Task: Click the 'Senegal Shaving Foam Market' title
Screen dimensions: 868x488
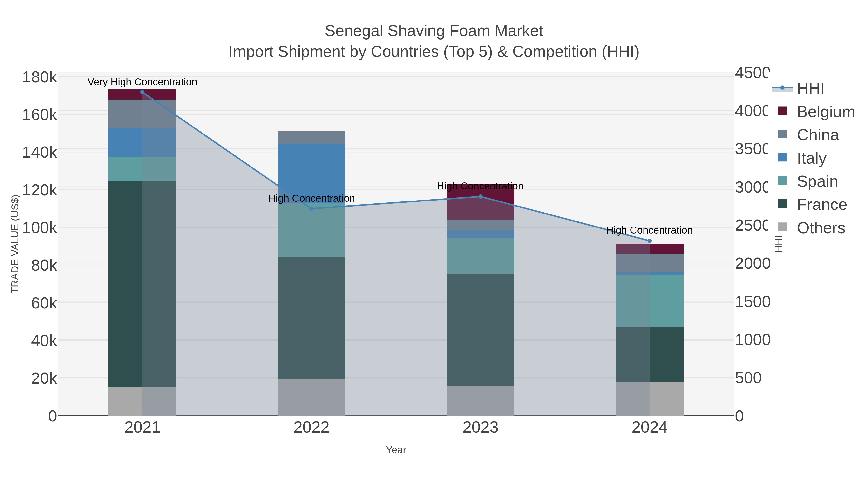Action: pyautogui.click(x=434, y=31)
